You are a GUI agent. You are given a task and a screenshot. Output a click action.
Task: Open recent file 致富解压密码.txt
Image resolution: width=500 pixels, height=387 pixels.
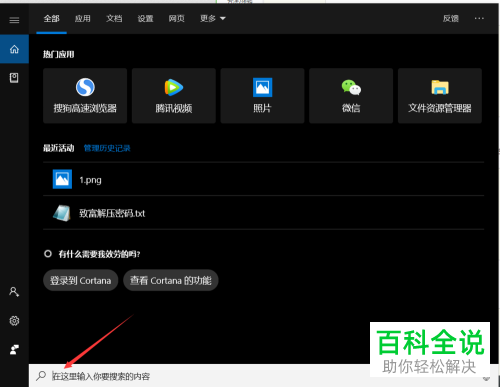pyautogui.click(x=263, y=213)
